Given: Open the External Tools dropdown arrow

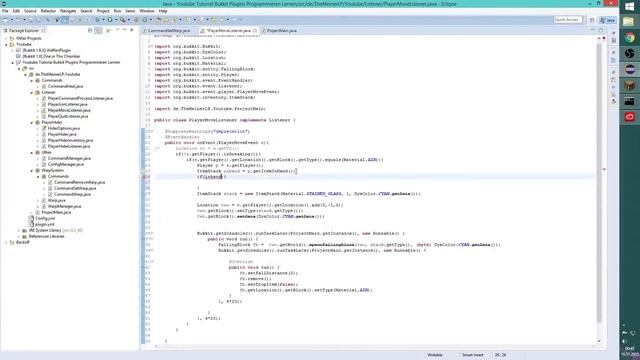Looking at the screenshot, I should point(128,20).
